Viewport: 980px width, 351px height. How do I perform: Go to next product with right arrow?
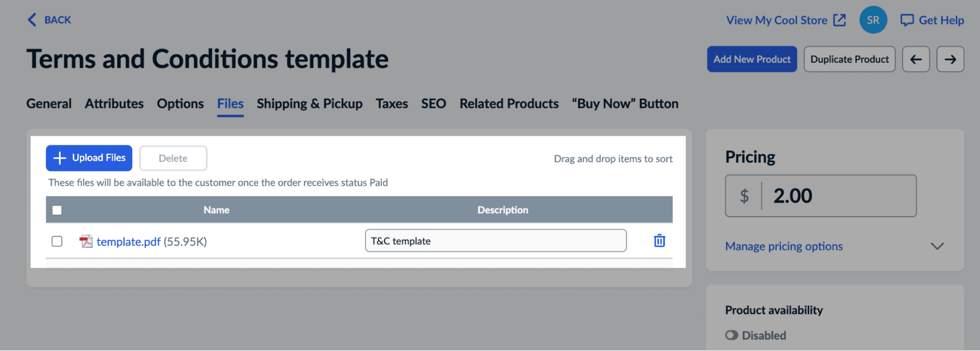950,59
